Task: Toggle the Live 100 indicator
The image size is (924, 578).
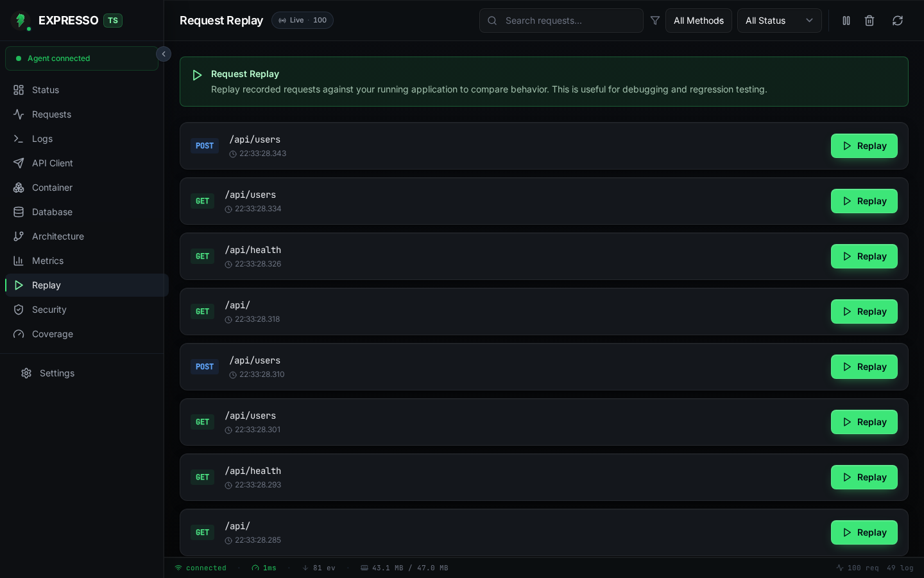Action: click(302, 21)
